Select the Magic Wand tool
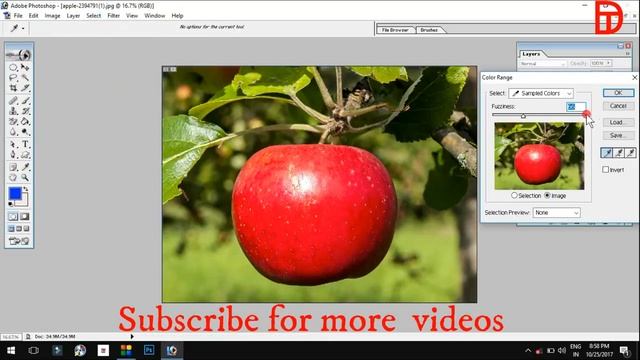640x360 pixels. coord(25,77)
